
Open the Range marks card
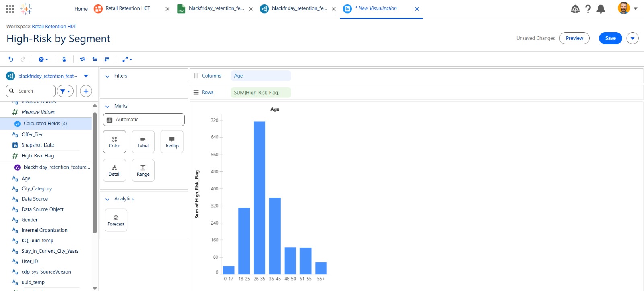(x=143, y=170)
